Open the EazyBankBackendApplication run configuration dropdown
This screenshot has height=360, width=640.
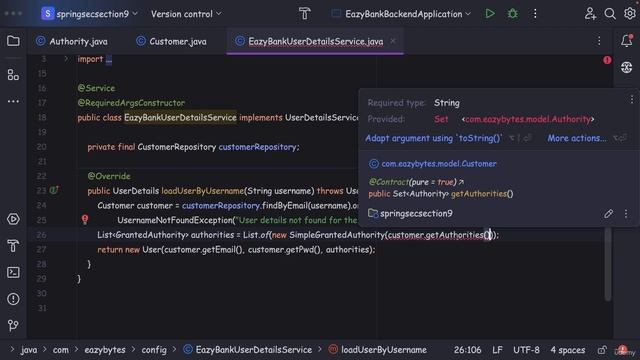click(401, 14)
